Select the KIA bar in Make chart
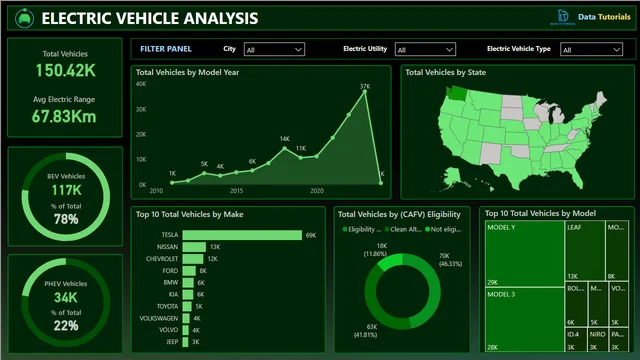The width and height of the screenshot is (640, 360). pyautogui.click(x=188, y=294)
